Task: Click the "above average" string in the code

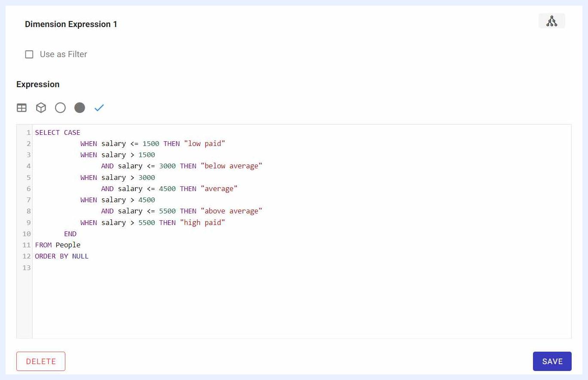Action: pyautogui.click(x=231, y=211)
